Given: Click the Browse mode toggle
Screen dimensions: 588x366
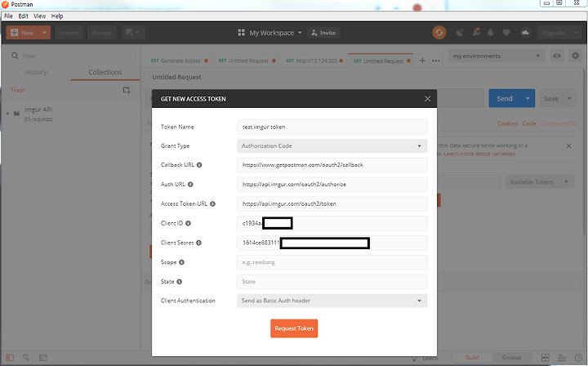Looking at the screenshot, I should 511,357.
